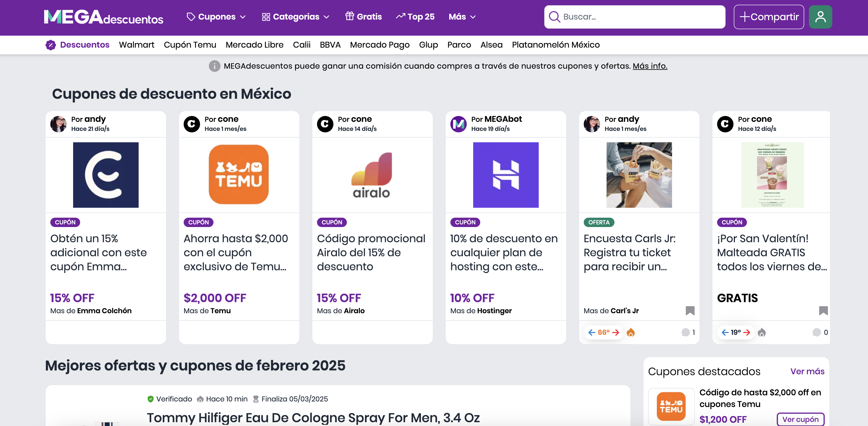This screenshot has width=868, height=426.
Task: Bookmark the Carl's Jr offer
Action: click(690, 310)
